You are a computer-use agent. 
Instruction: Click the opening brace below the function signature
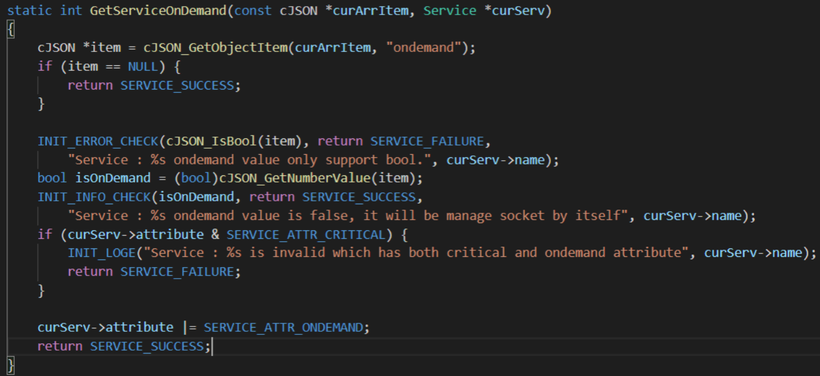click(x=10, y=29)
